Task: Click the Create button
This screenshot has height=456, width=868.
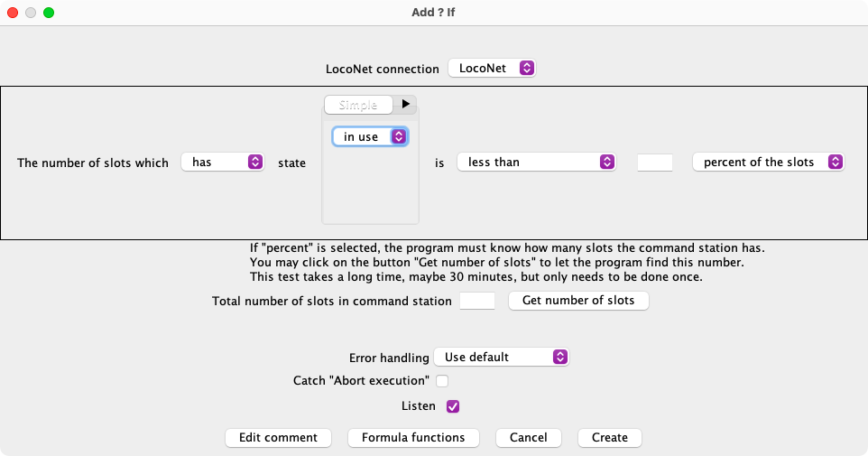Action: pyautogui.click(x=609, y=437)
